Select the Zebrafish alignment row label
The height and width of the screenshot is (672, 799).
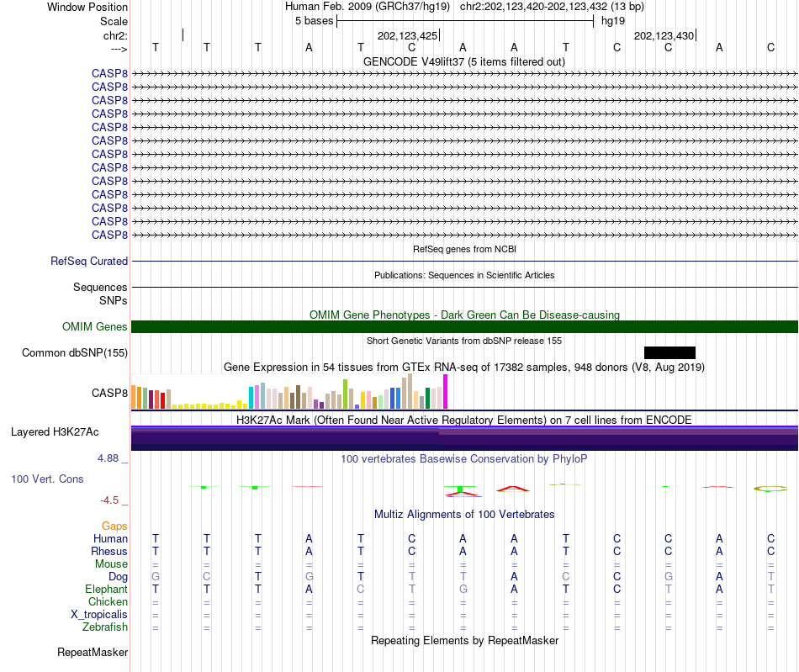[105, 627]
